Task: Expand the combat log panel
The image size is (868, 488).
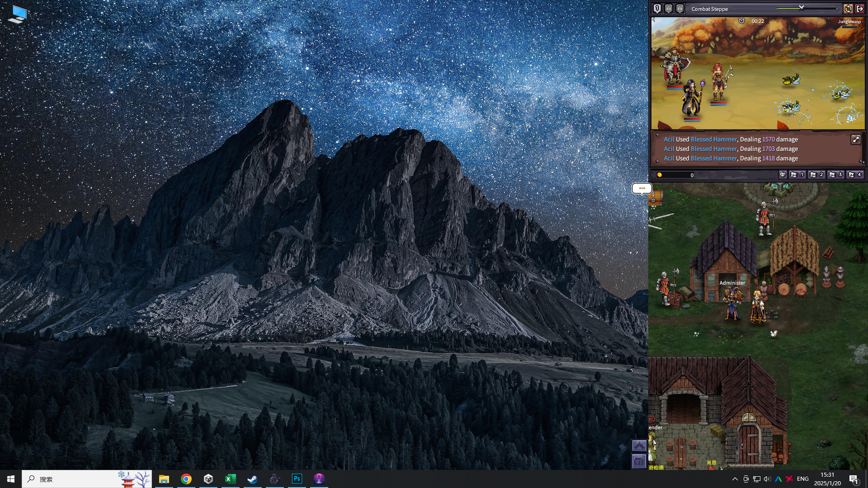Action: (x=856, y=140)
